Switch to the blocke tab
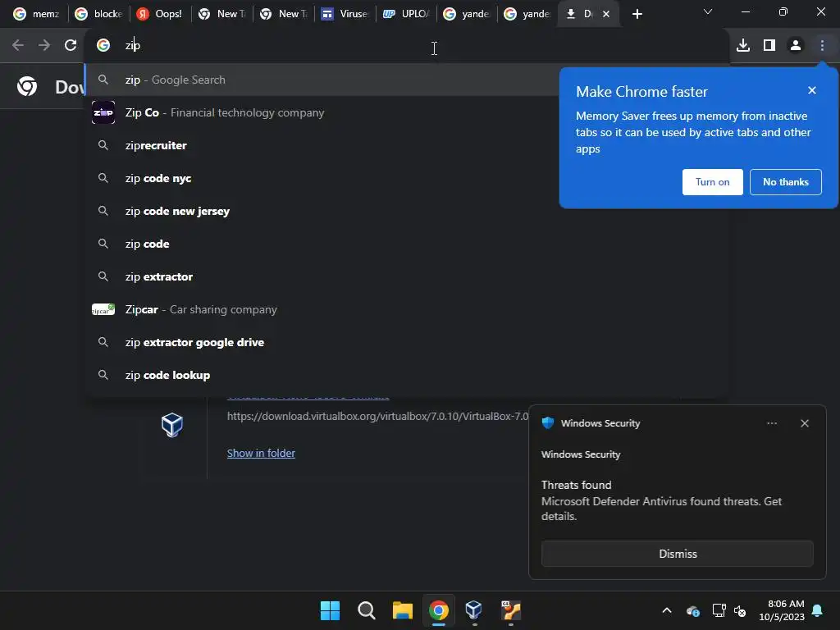Screen dimensions: 840x630 click(x=99, y=14)
